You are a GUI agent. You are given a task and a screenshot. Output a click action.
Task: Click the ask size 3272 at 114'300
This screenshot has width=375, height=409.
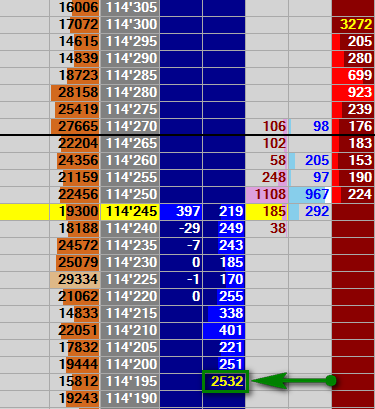point(354,24)
